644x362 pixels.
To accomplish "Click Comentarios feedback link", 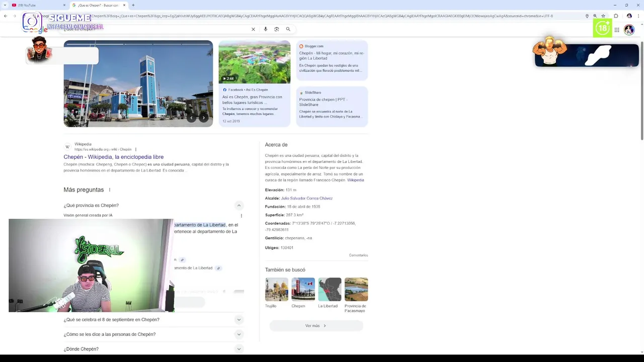I will click(x=358, y=255).
